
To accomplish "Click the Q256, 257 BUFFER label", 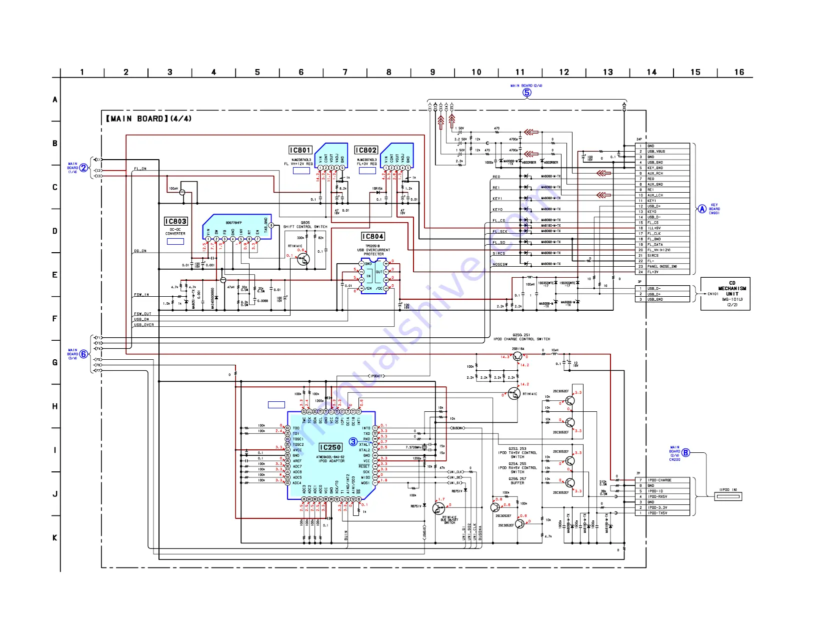I will tap(517, 481).
